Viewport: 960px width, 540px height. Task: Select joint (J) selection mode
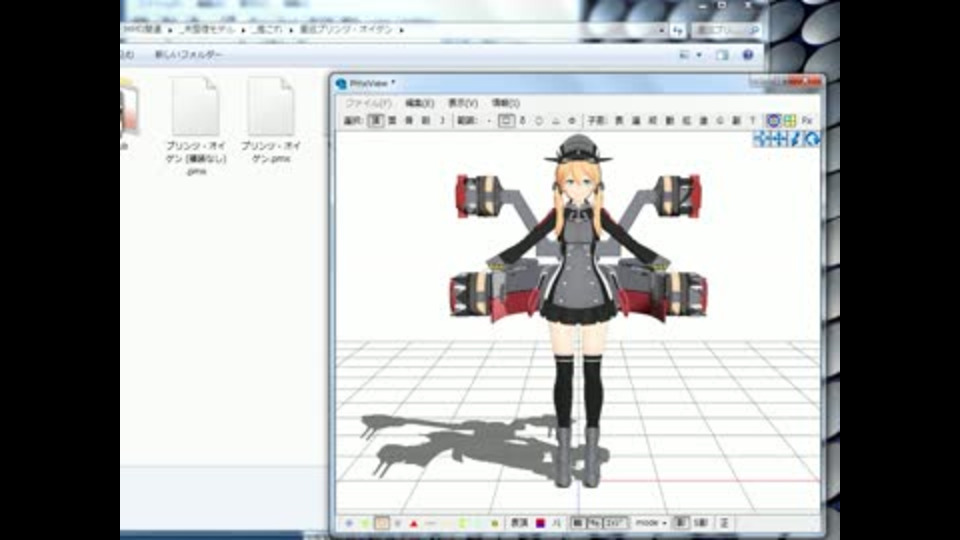442,121
